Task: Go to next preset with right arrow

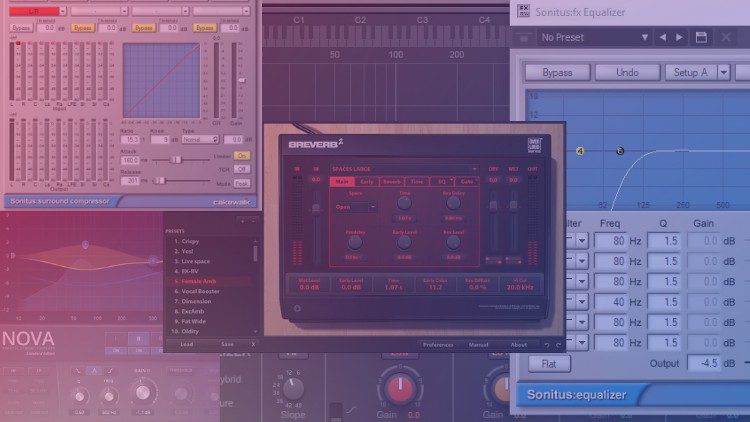Action: pyautogui.click(x=678, y=37)
